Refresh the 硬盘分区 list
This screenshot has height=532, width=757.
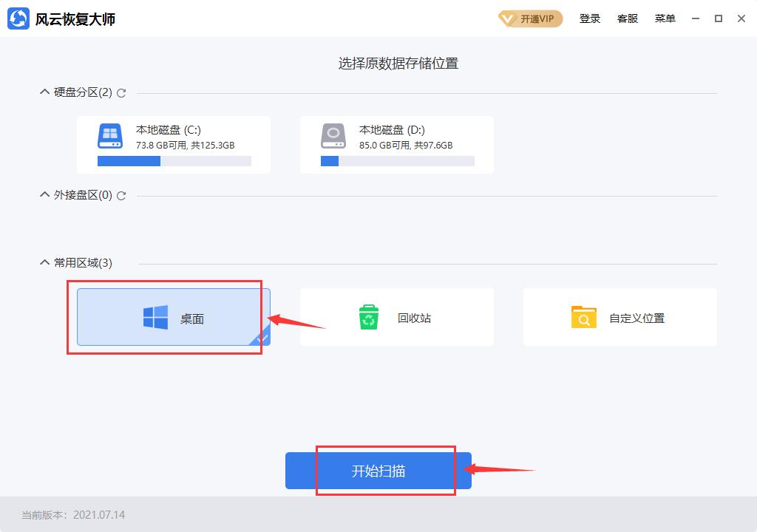click(x=120, y=93)
